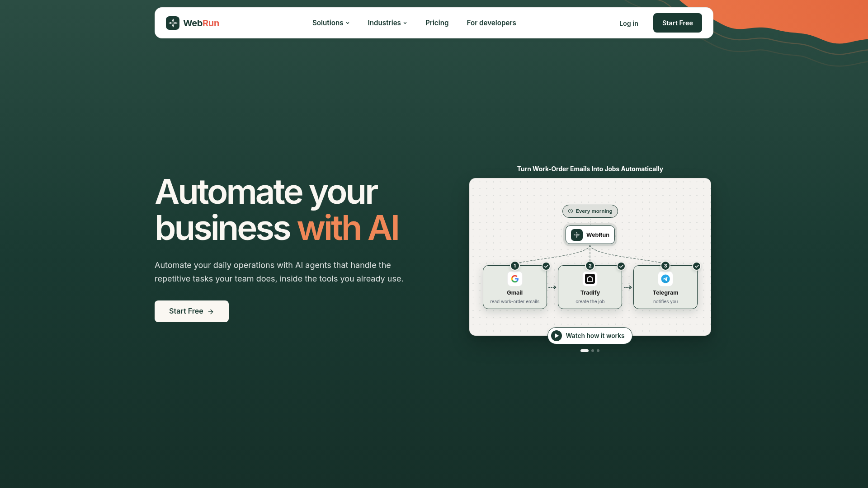Image resolution: width=868 pixels, height=488 pixels.
Task: Select the first active carousel indicator
Action: click(x=585, y=351)
